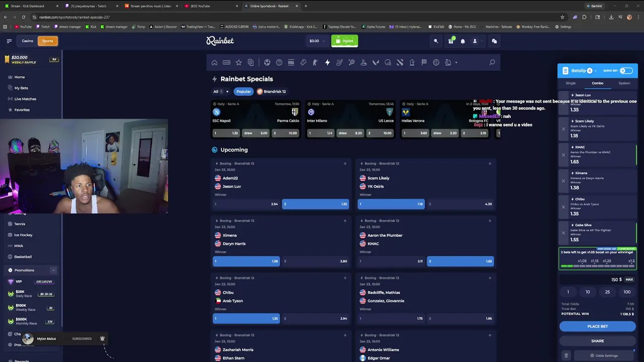Select the basketball sport icon
Image resolution: width=644 pixels, height=362 pixels.
pyautogui.click(x=279, y=62)
